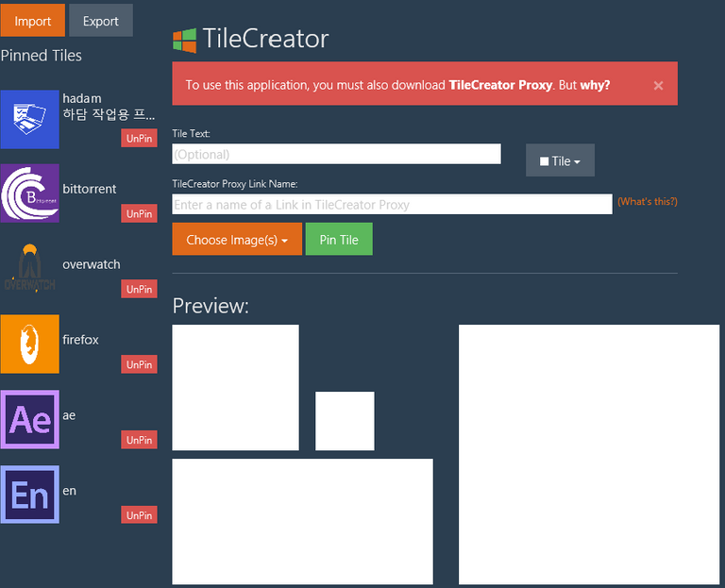Click the Import button
Screen dimensions: 725x588
(x=32, y=21)
